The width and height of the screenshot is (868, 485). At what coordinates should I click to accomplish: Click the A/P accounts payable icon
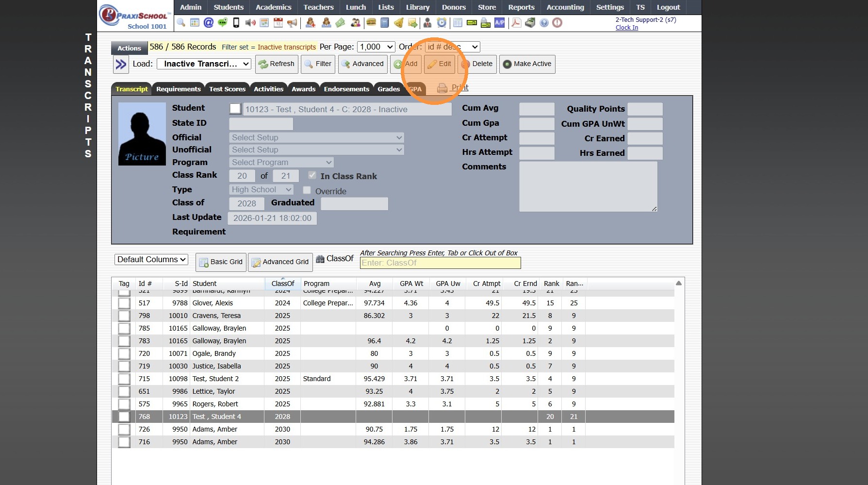500,23
